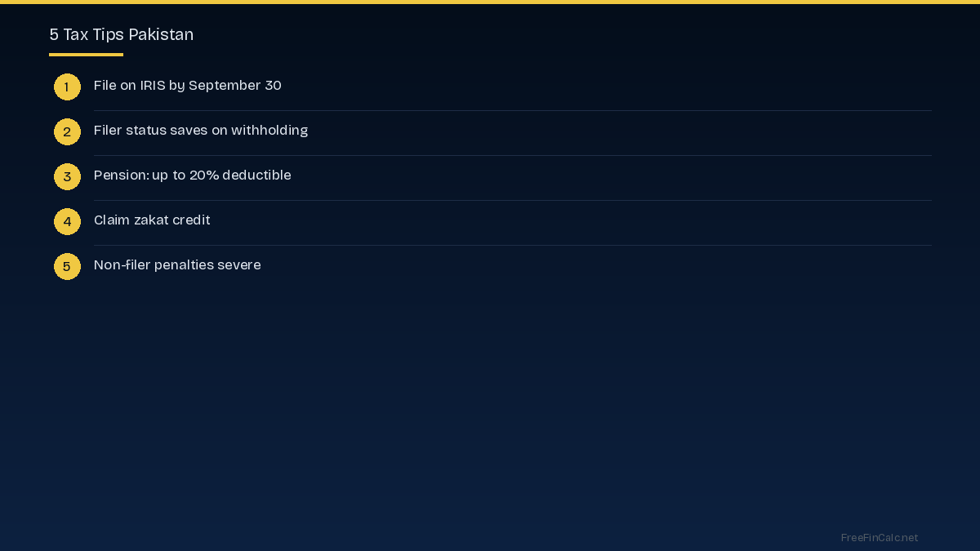This screenshot has width=980, height=551.
Task: Select the yellow number 2 badge
Action: click(x=67, y=131)
